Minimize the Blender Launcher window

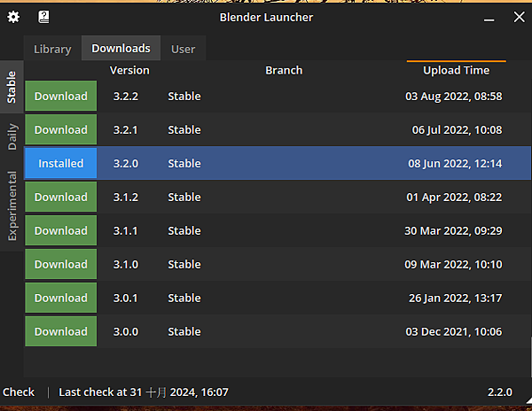[x=489, y=19]
